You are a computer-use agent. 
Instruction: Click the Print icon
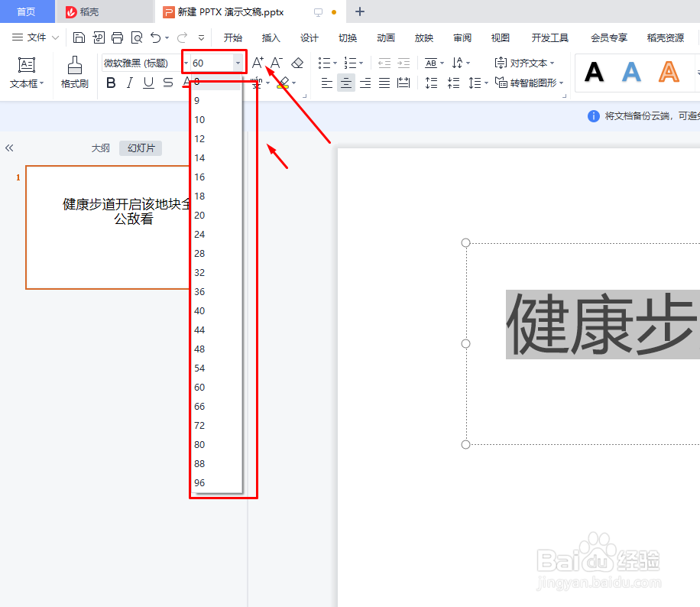[118, 37]
